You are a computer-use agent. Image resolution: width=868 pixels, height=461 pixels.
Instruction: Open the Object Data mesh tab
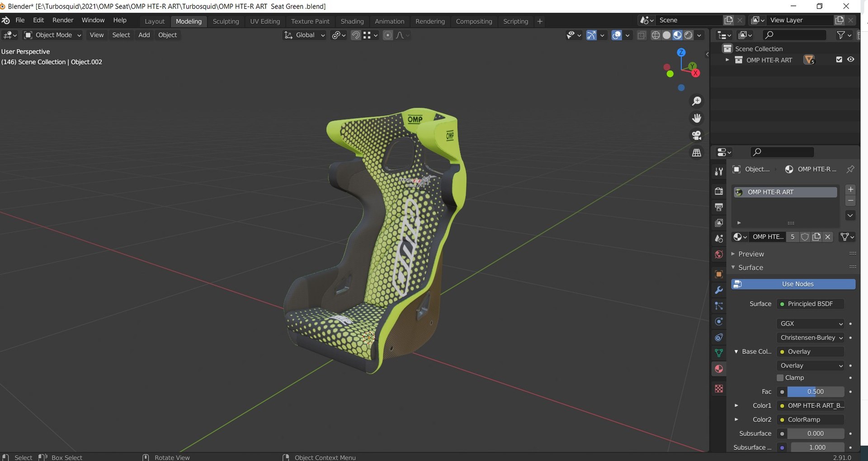[x=719, y=353]
